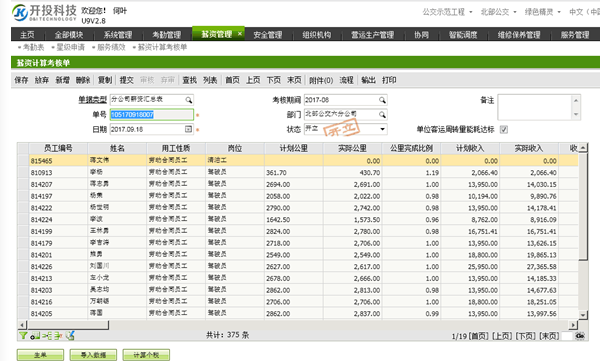Click the 员工编号 column header
This screenshot has width=606, height=361.
click(x=58, y=148)
